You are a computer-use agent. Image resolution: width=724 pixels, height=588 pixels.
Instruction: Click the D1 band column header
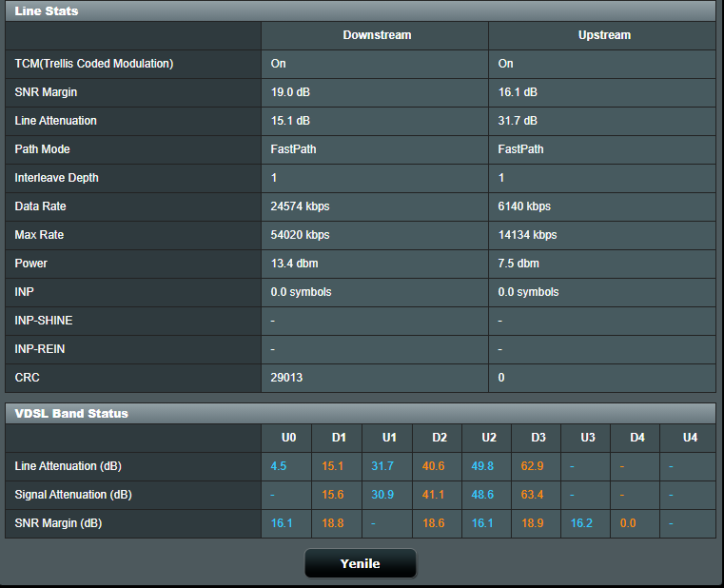point(339,438)
